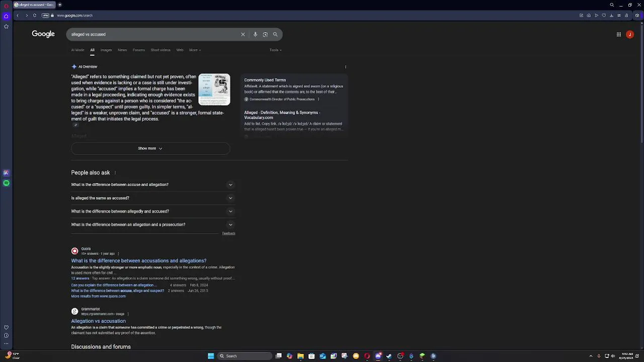The image size is (644, 362).
Task: Start voice search with microphone icon
Action: [255, 34]
